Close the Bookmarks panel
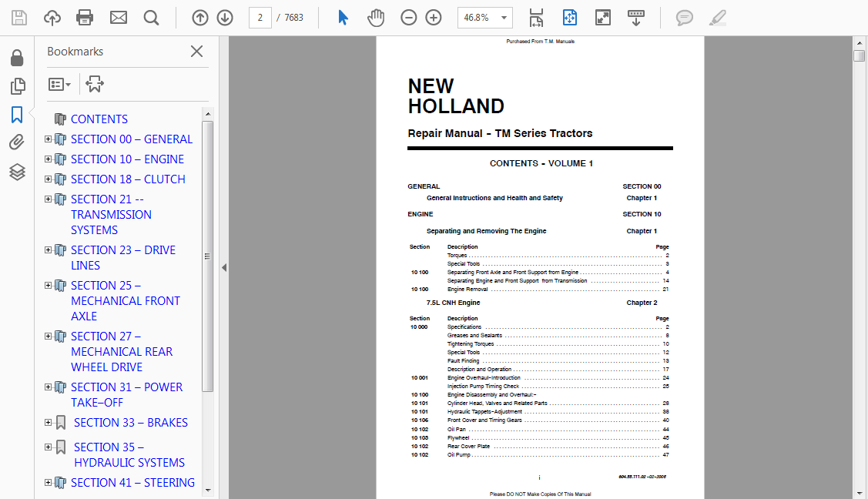 [x=196, y=52]
